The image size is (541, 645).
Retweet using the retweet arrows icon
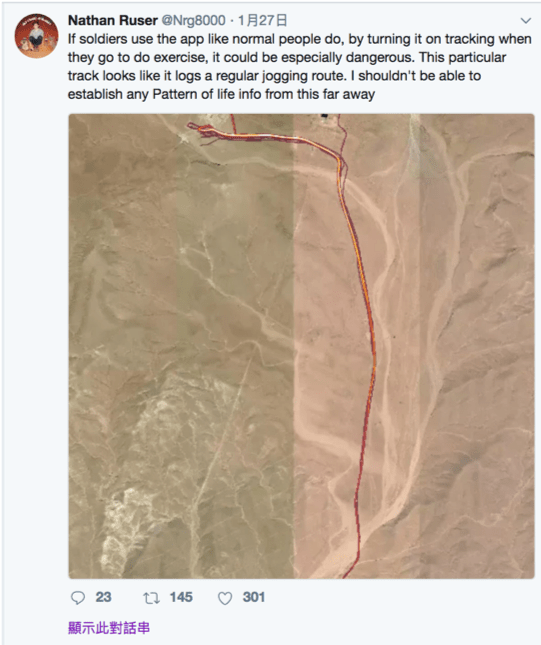(x=151, y=598)
